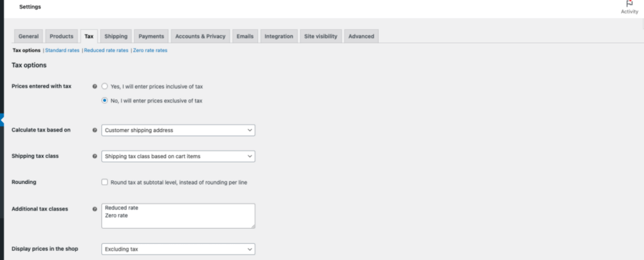The height and width of the screenshot is (260, 644).
Task: Click help icon beside Calculate tax based on
Action: (x=95, y=130)
